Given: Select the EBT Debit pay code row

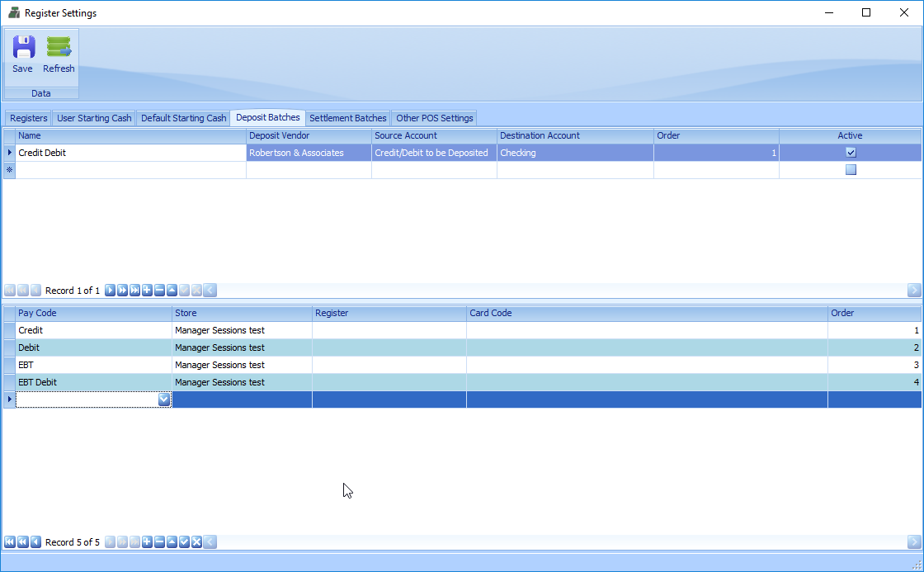Looking at the screenshot, I should click(x=93, y=382).
